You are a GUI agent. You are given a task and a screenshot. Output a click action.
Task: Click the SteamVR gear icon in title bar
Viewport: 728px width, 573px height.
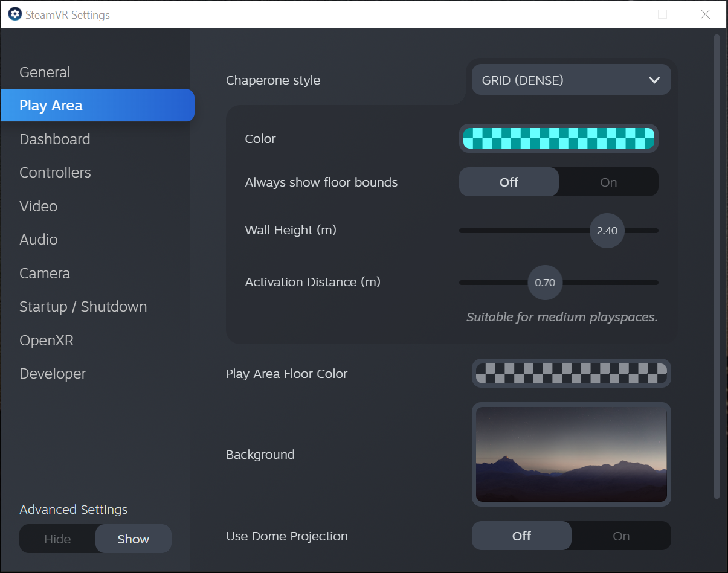coord(14,14)
